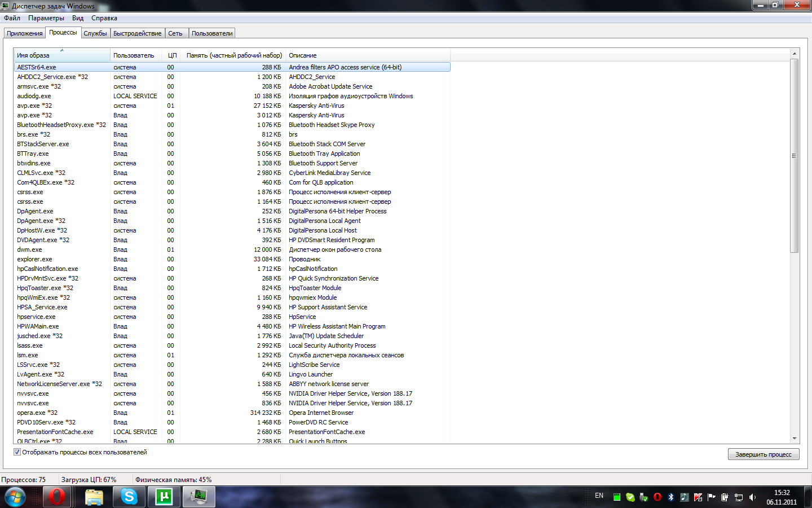Click the Show Desktop button
Screen dimensions: 812x508
(x=807, y=497)
